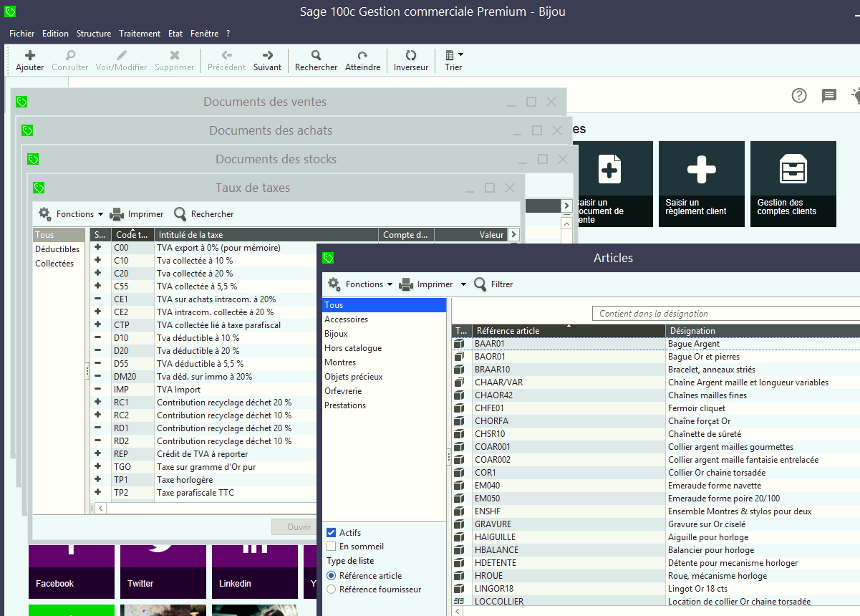The image size is (860, 616).
Task: Select Déductibles in tax category list
Action: click(x=57, y=249)
